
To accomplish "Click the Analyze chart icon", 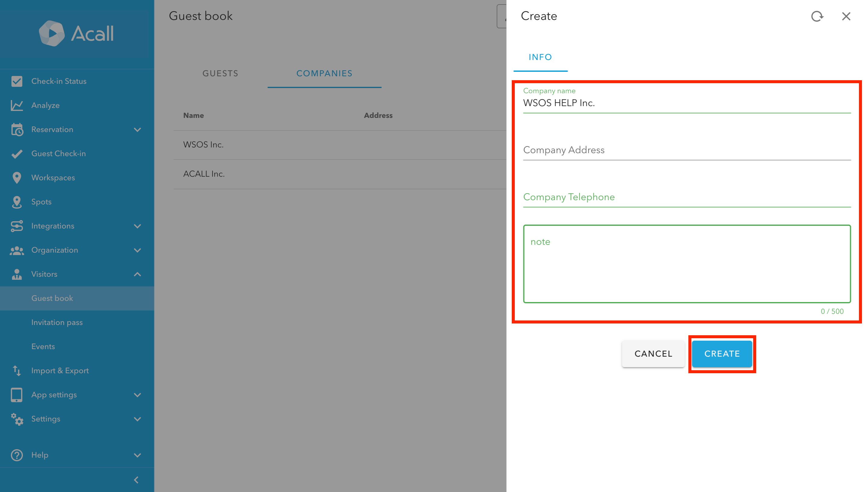I will point(17,106).
